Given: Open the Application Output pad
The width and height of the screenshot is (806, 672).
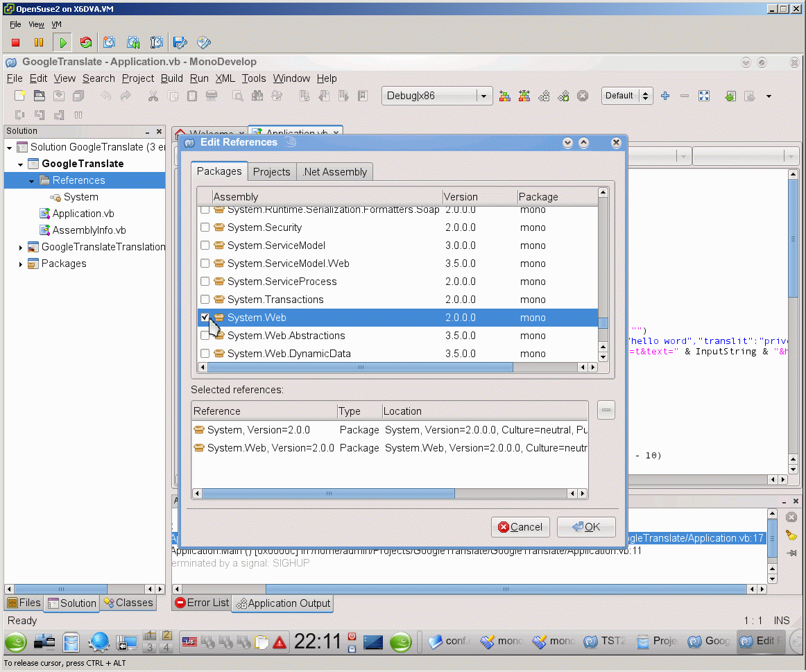Looking at the screenshot, I should [283, 603].
